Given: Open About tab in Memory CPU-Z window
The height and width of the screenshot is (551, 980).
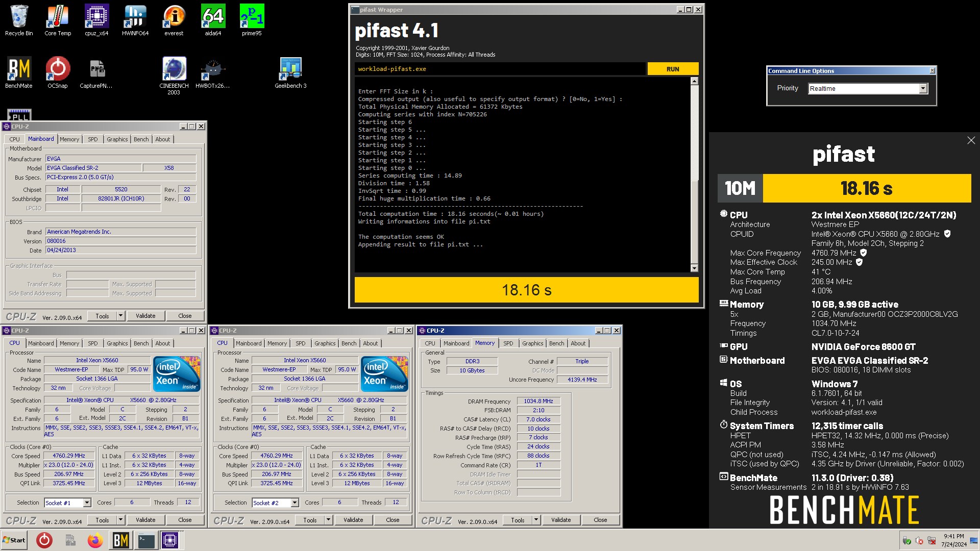Looking at the screenshot, I should coord(578,343).
